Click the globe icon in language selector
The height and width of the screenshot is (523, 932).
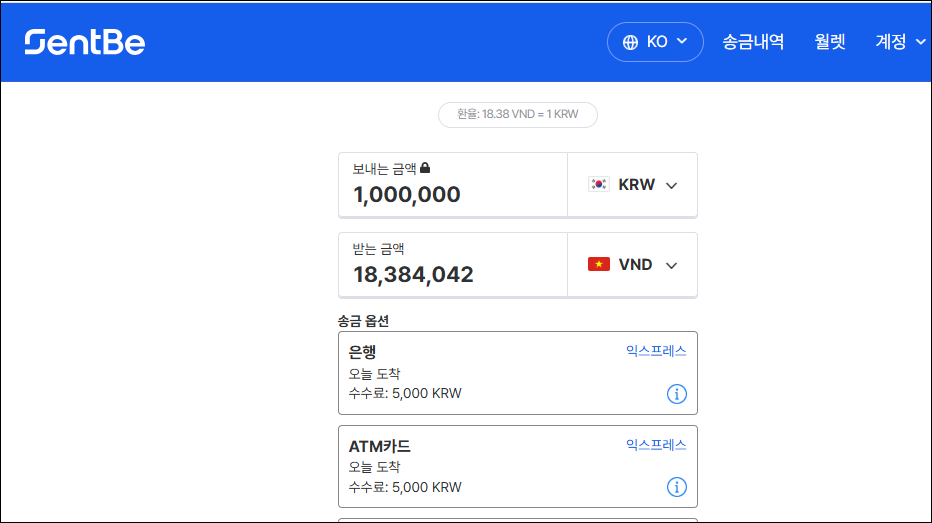tap(630, 42)
